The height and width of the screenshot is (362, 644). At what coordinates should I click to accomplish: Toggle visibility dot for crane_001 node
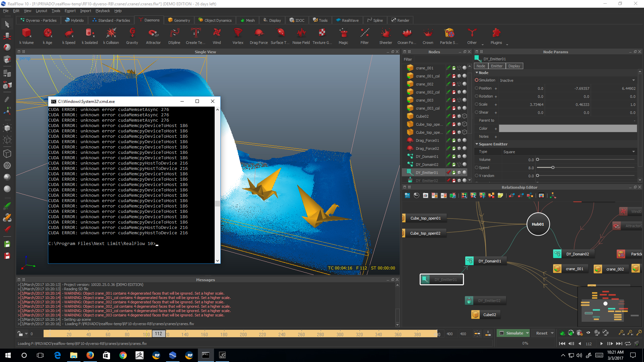[465, 68]
